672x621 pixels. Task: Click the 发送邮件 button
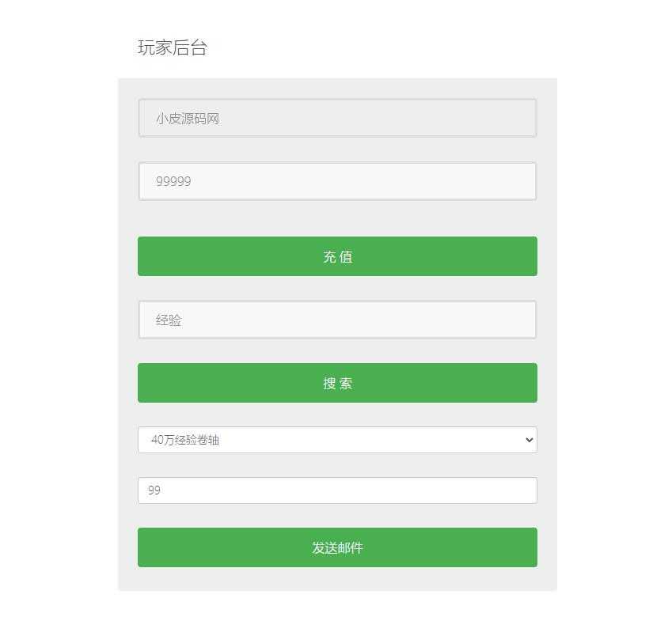tap(337, 547)
